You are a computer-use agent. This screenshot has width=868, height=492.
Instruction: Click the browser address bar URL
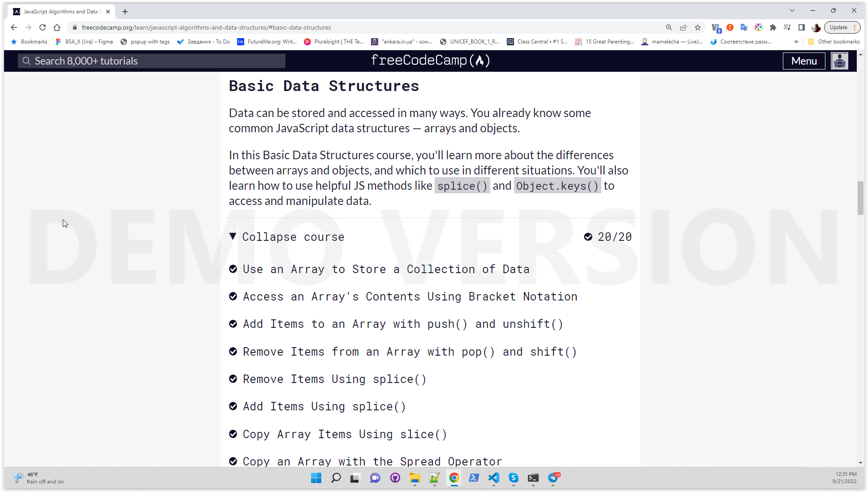point(206,27)
